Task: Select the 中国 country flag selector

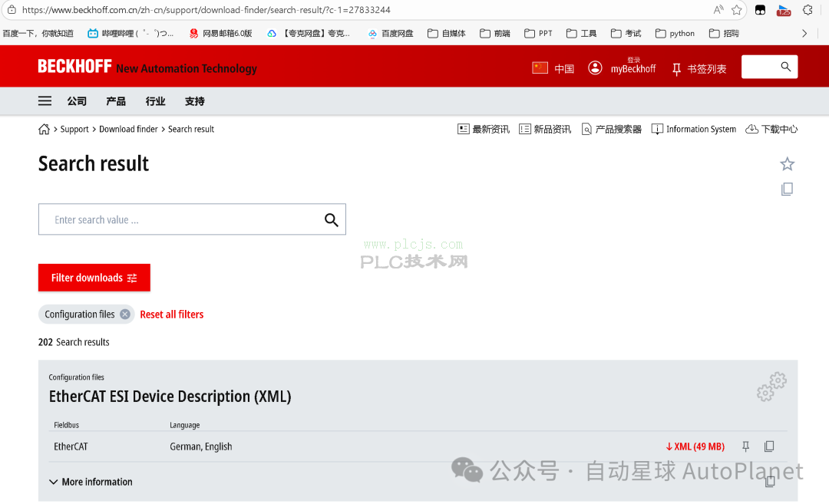Action: click(x=553, y=68)
